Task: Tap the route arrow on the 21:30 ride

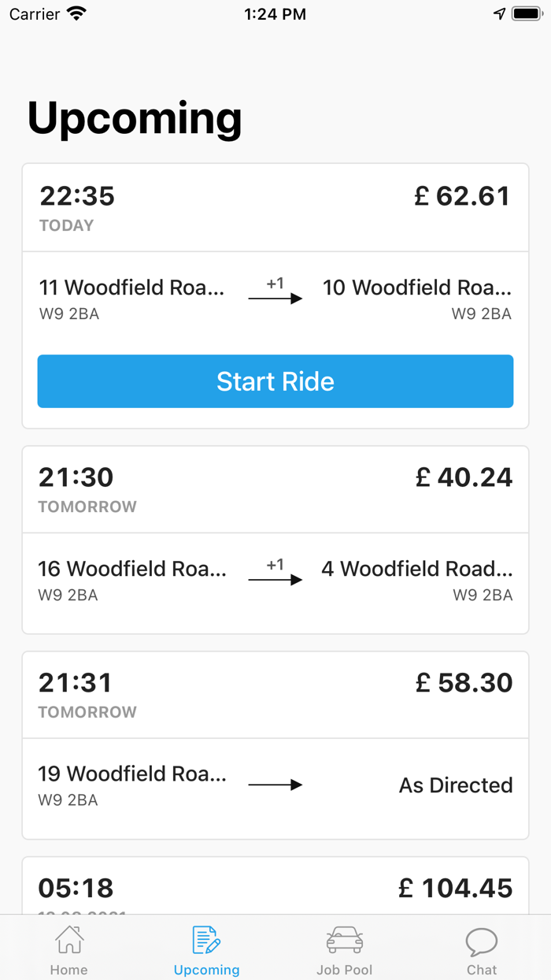Action: pyautogui.click(x=275, y=580)
